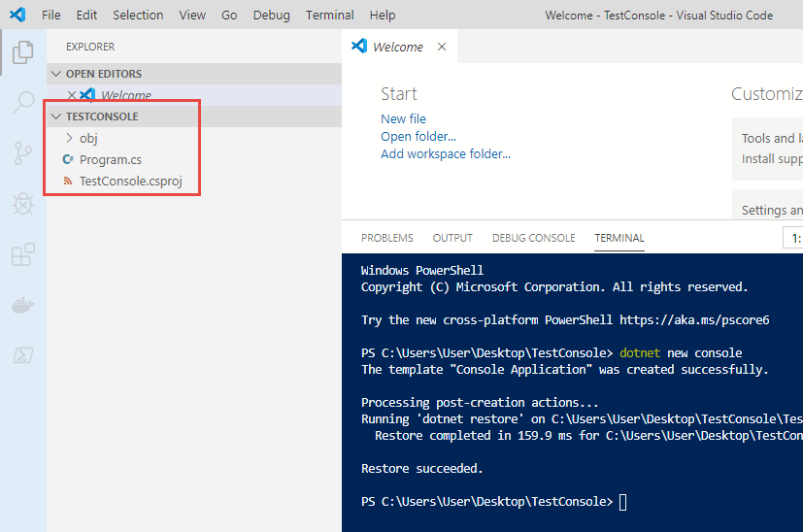Switch to the Debug Console tab
This screenshot has width=803, height=532.
click(x=534, y=238)
